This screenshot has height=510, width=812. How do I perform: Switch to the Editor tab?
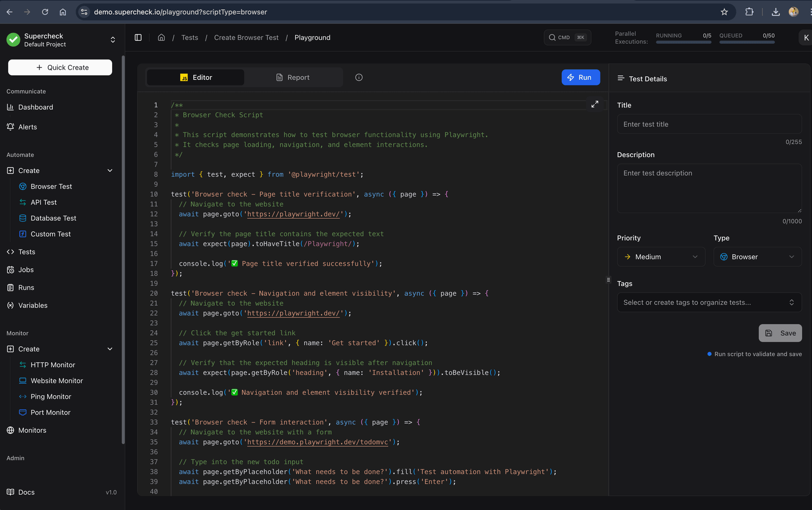[195, 77]
